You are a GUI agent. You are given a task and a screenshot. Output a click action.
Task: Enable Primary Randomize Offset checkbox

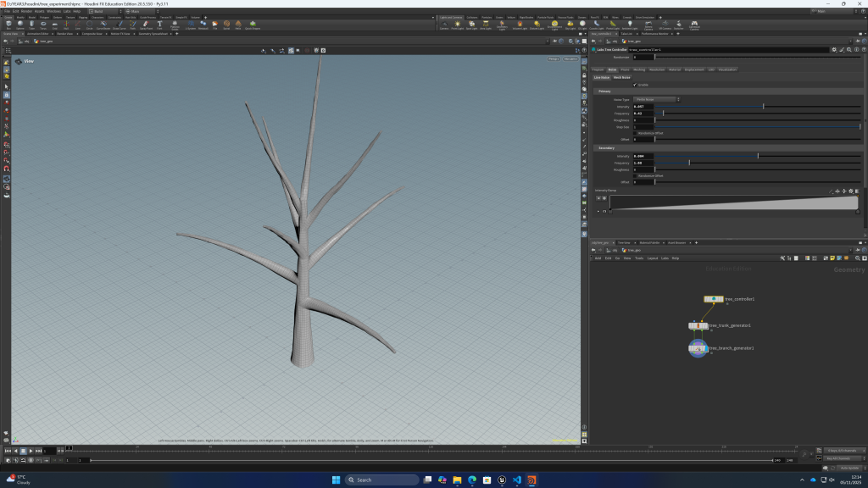click(635, 133)
